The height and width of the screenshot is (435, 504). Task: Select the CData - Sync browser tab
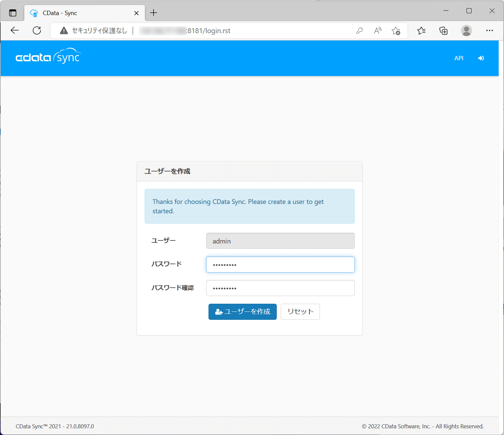[85, 13]
